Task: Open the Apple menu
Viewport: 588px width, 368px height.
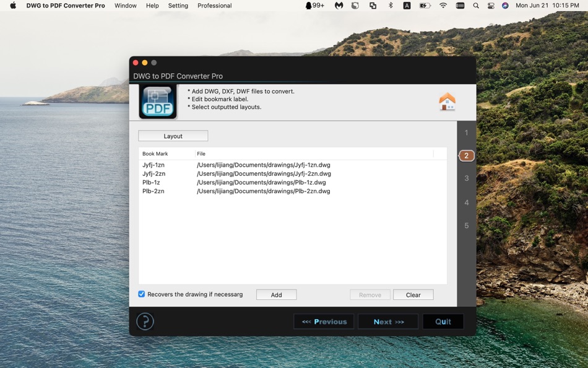Action: pos(13,5)
